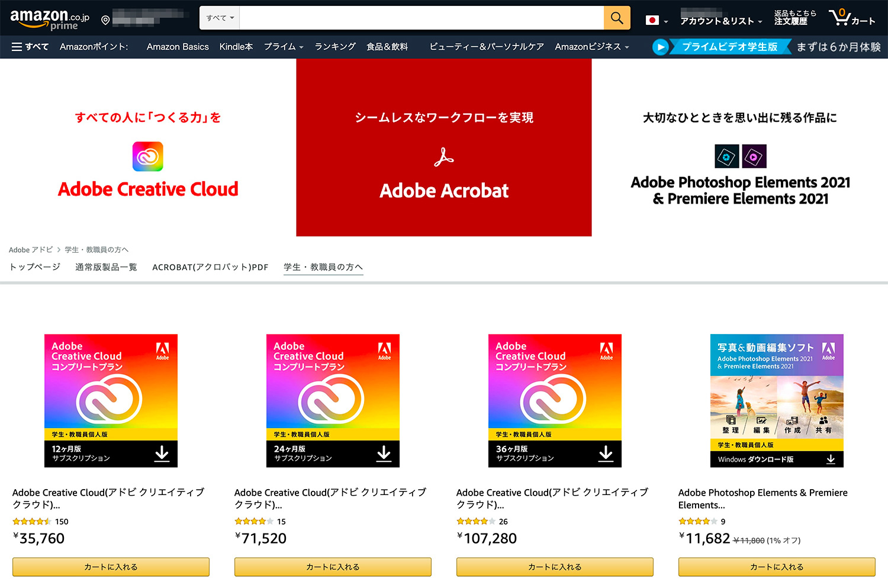
Task: Expand the Amazonビジネス nav dropdown
Action: pos(592,47)
